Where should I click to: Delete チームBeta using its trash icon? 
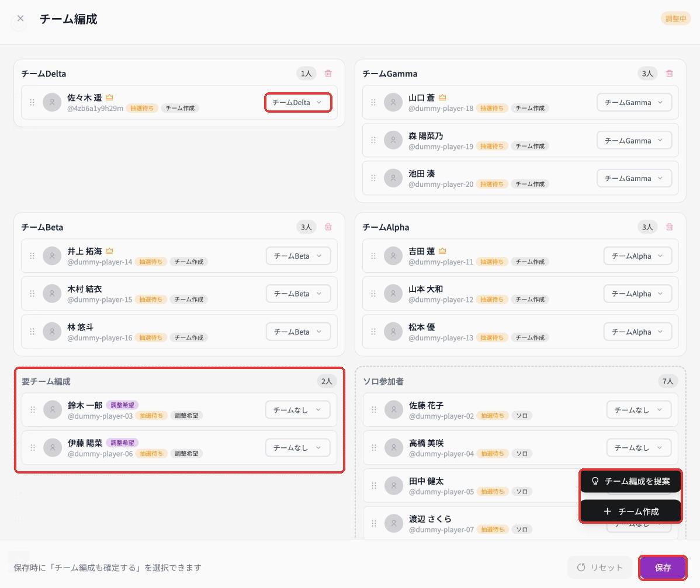pos(328,227)
